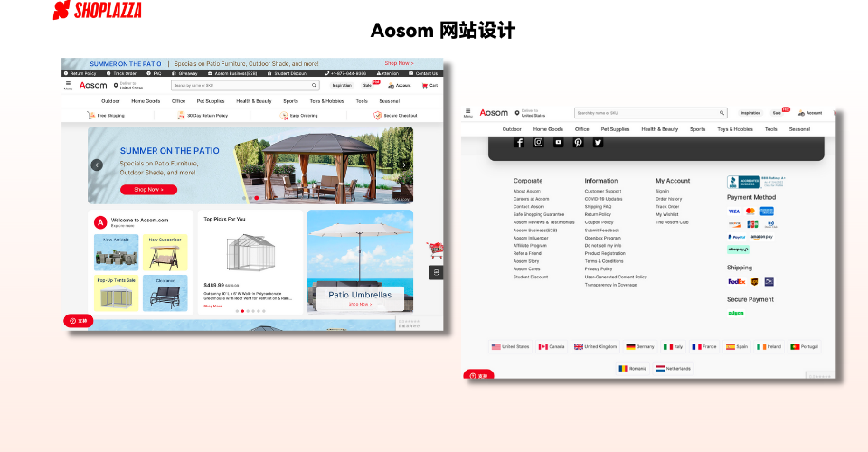Screen dimensions: 868x452
Task: Select Romania country button
Action: (632, 369)
